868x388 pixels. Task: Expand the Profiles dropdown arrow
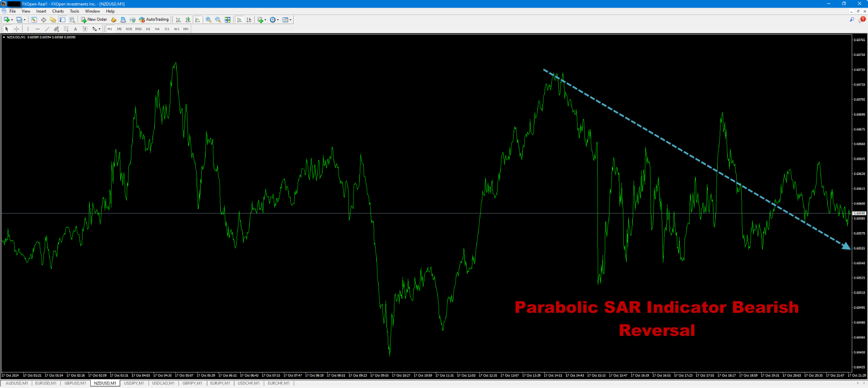coord(25,19)
